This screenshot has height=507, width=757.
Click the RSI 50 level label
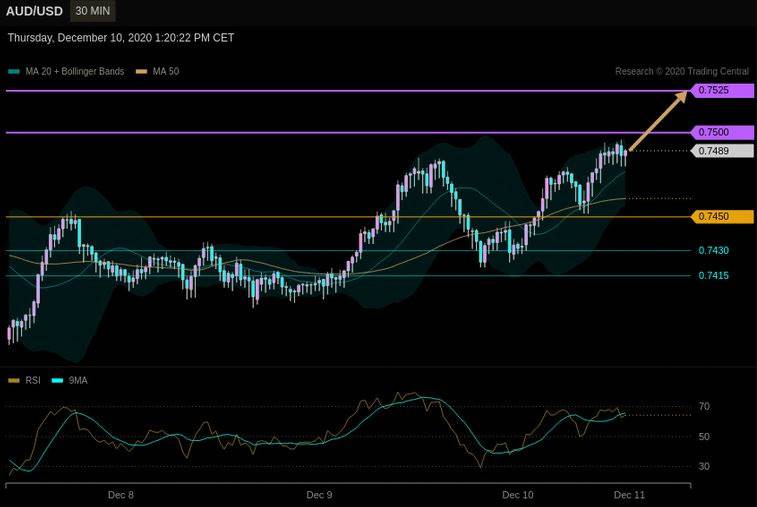click(x=704, y=437)
